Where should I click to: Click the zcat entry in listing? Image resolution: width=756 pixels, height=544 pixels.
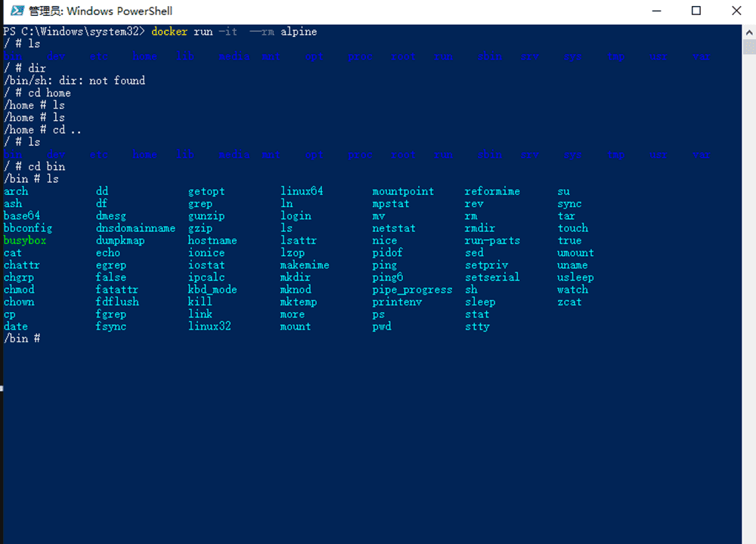[569, 301]
